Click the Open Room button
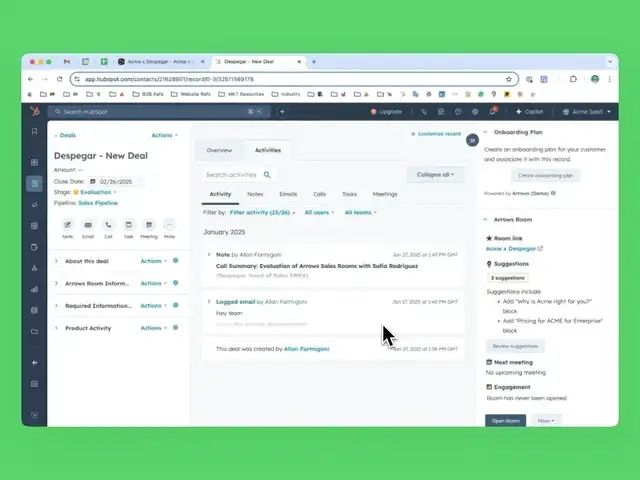This screenshot has height=480, width=640. pyautogui.click(x=506, y=421)
